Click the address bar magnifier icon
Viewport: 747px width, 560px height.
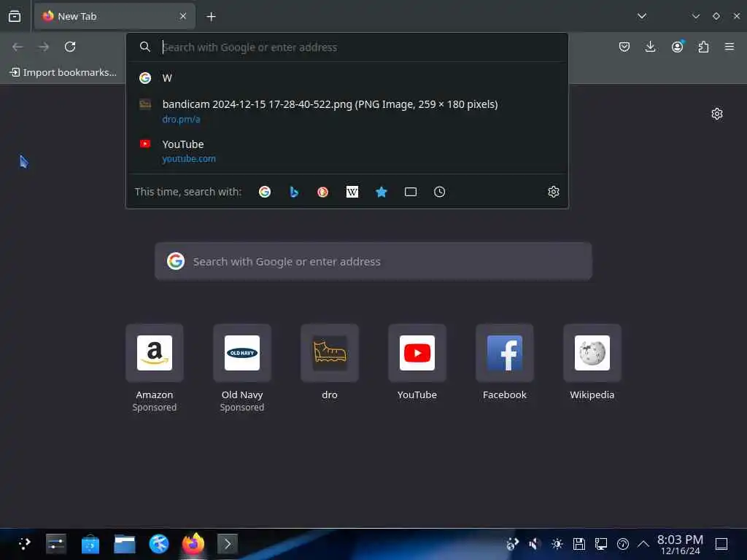(x=145, y=47)
